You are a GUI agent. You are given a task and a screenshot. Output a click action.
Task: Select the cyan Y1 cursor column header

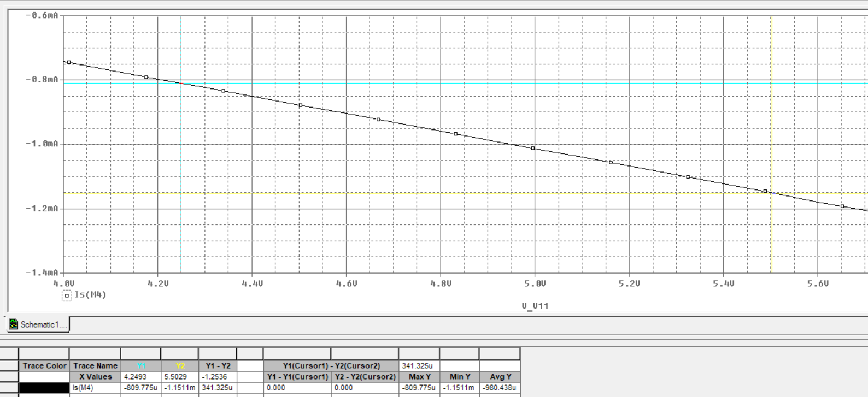[142, 366]
